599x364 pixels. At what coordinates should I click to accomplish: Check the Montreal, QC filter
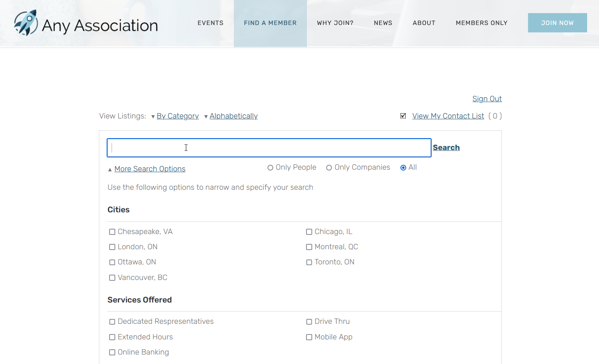(309, 247)
